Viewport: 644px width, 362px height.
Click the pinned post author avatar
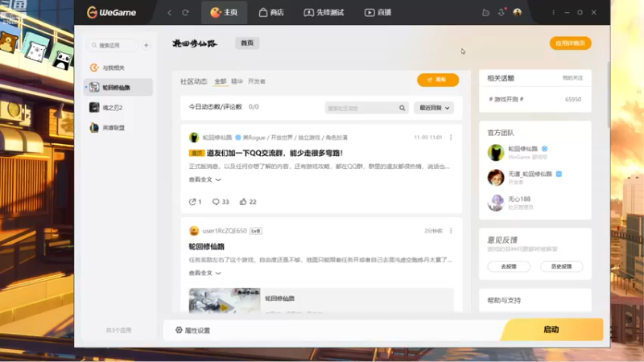click(x=194, y=138)
